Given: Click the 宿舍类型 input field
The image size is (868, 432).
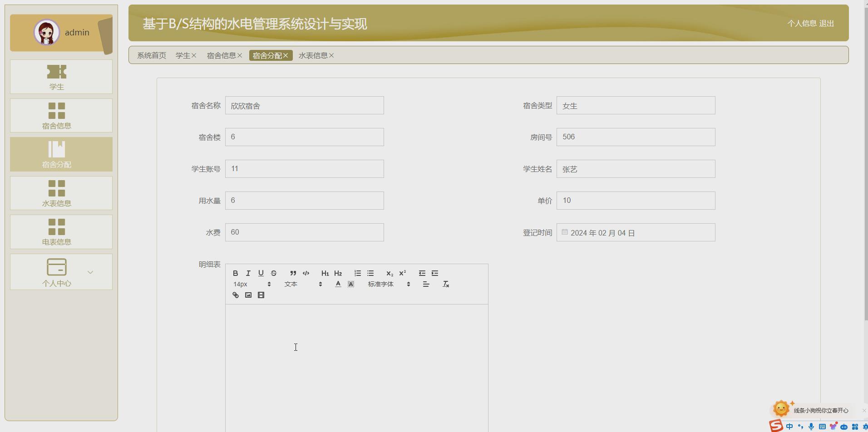Looking at the screenshot, I should [636, 105].
